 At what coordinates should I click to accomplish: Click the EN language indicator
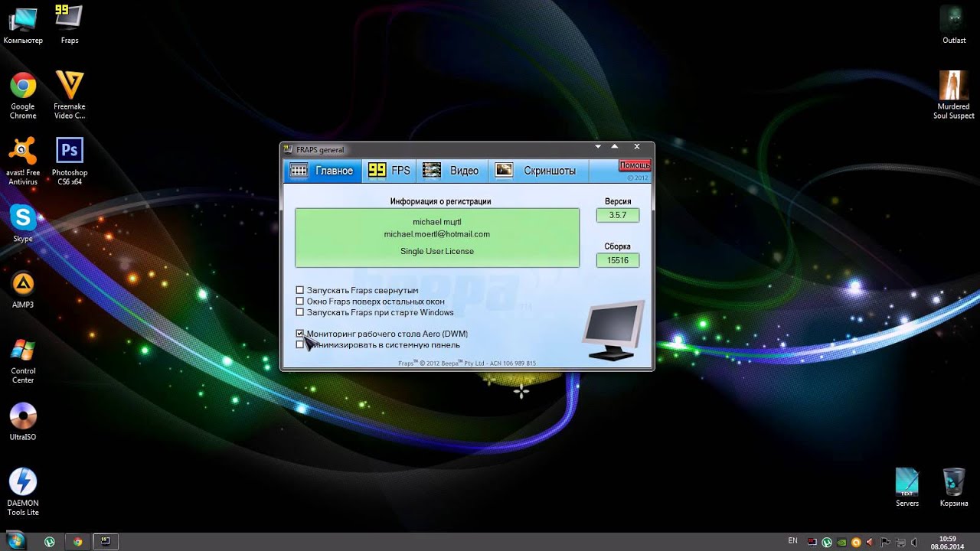(792, 540)
